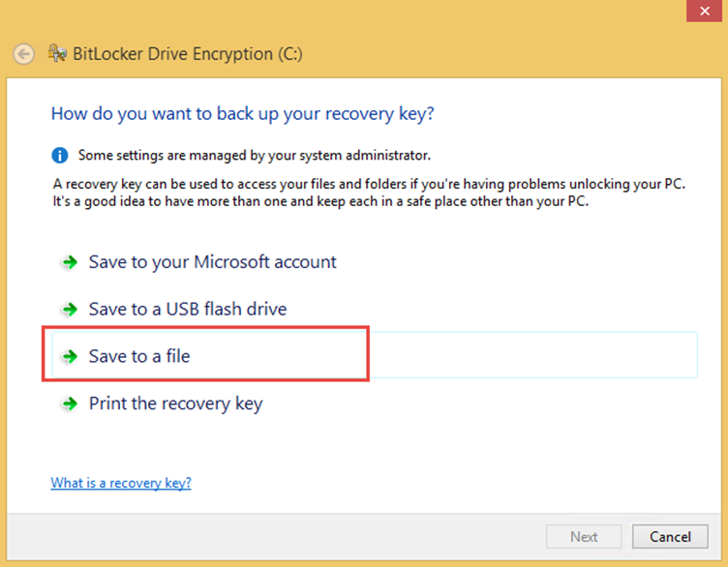This screenshot has width=728, height=567.
Task: Click the recovery key description paragraph
Action: (x=369, y=193)
